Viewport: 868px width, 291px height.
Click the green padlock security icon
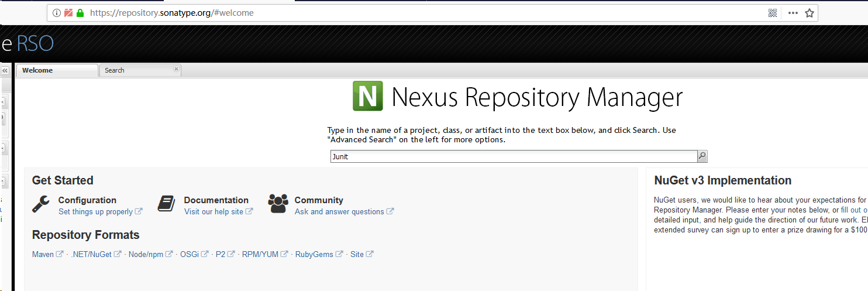(80, 13)
